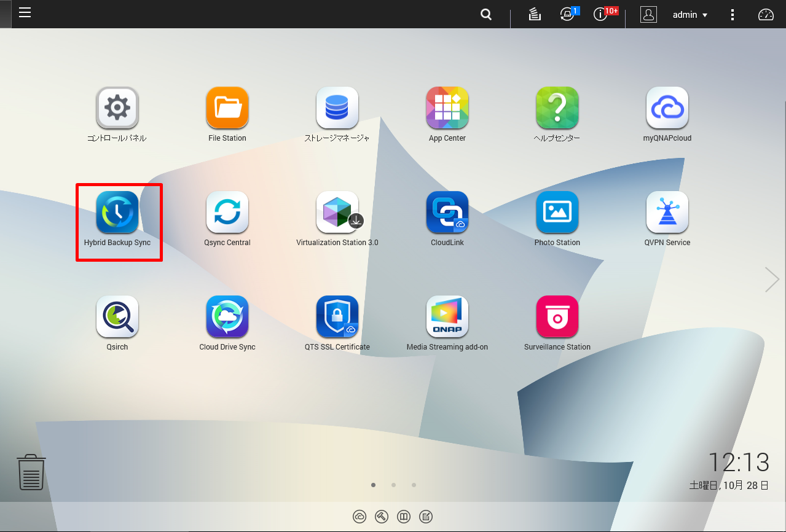Select first desktop page dot
Screen dimensions: 786x532
pyautogui.click(x=373, y=485)
